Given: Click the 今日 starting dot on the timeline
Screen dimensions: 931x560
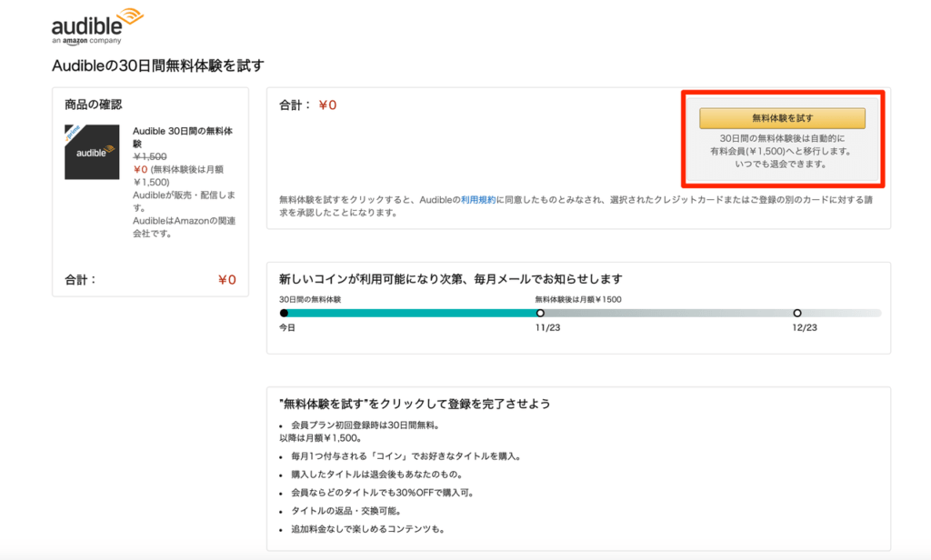Looking at the screenshot, I should [284, 313].
